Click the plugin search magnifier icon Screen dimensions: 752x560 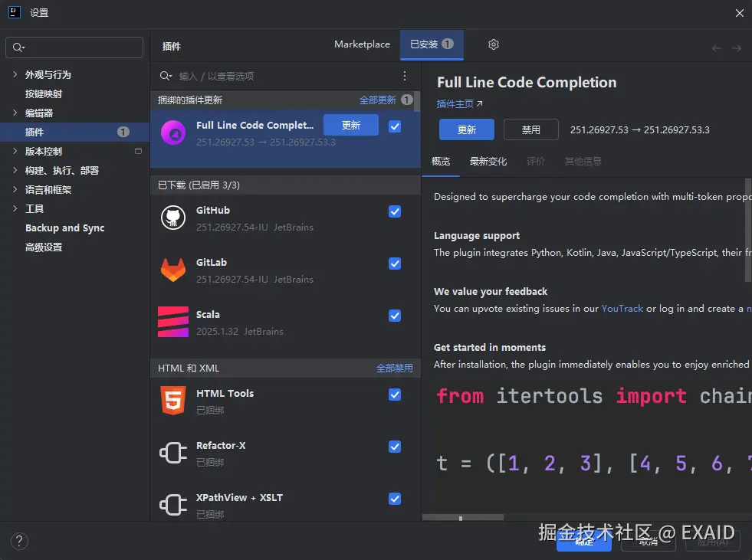(166, 76)
